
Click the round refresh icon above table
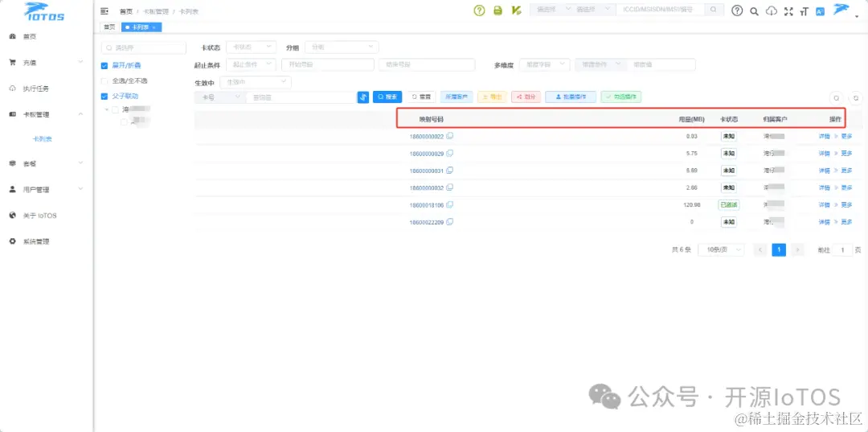click(x=856, y=97)
